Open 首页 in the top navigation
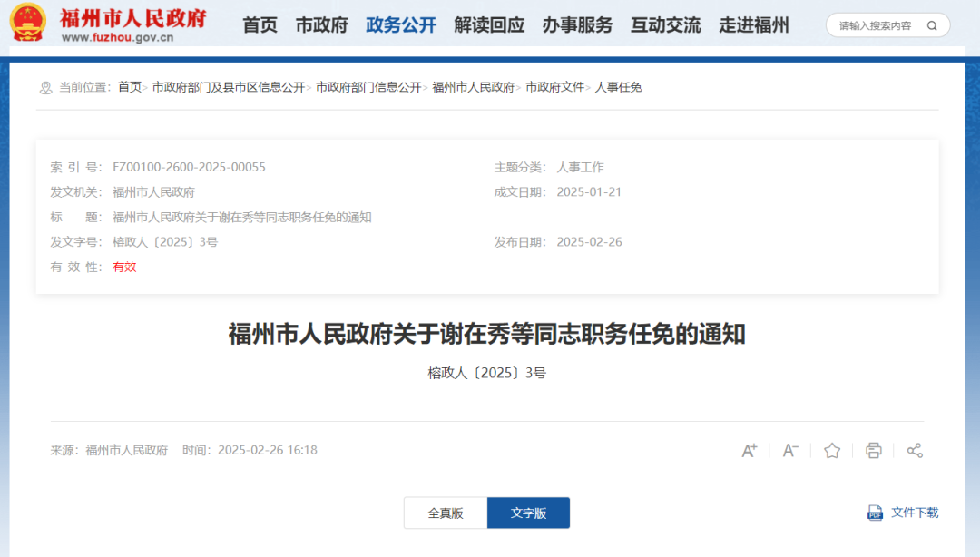 [260, 25]
